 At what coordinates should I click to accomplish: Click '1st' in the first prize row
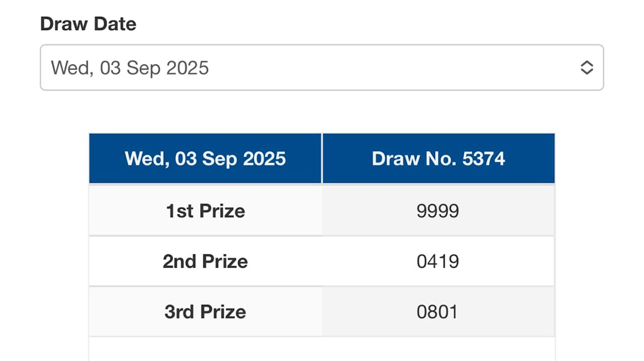click(179, 211)
